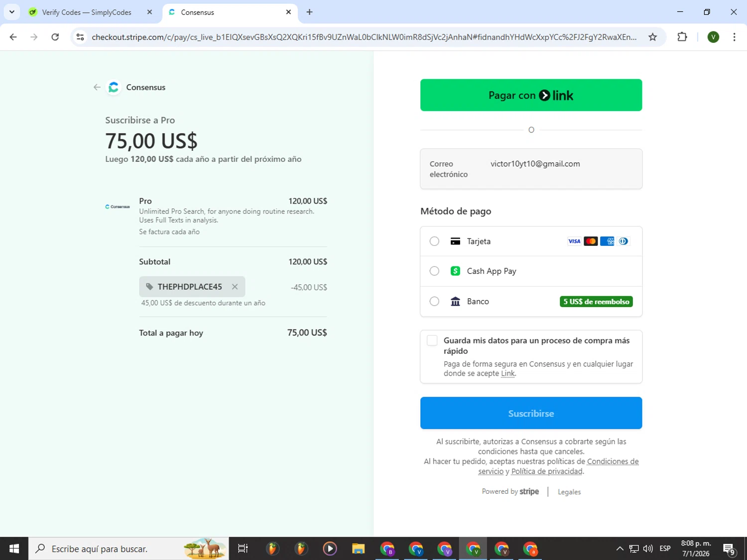The height and width of the screenshot is (560, 747).
Task: Remove the THEPHDPLACE45 promo code
Action: coord(235,287)
